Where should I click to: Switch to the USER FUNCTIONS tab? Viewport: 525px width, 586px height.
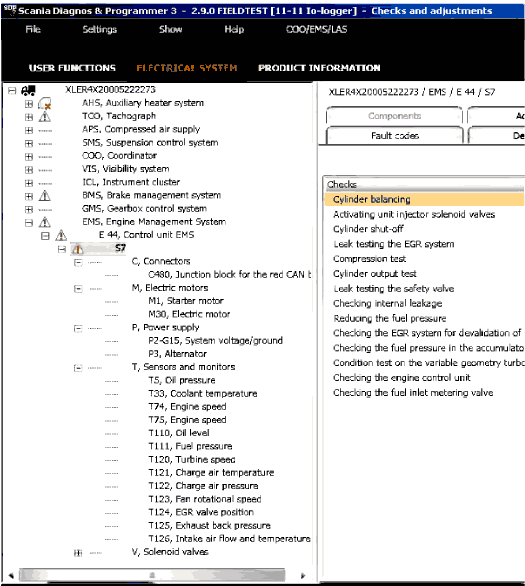point(72,68)
